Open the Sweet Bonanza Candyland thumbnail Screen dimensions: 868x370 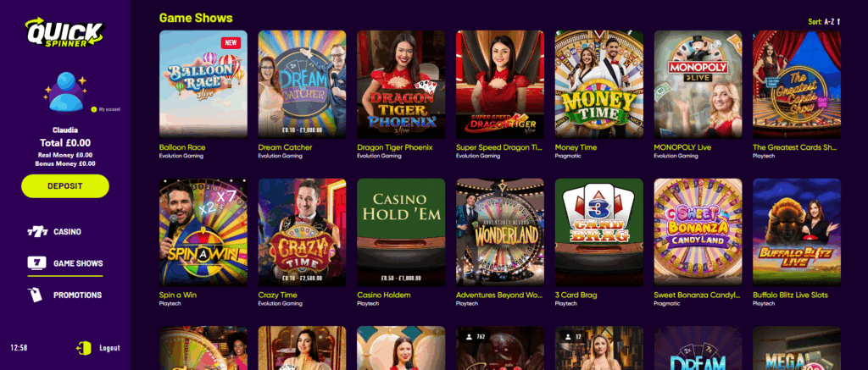tap(698, 232)
